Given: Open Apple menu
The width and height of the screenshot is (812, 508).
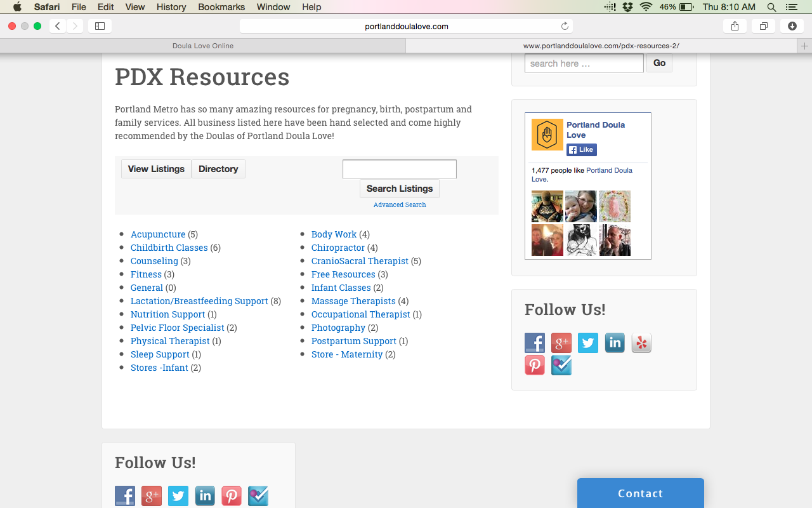Looking at the screenshot, I should pos(17,7).
